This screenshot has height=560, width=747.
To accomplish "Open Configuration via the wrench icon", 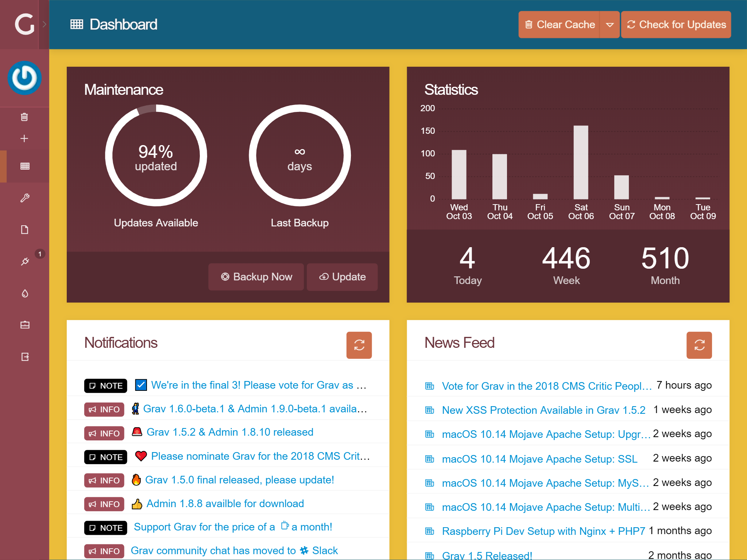I will pos(24,198).
